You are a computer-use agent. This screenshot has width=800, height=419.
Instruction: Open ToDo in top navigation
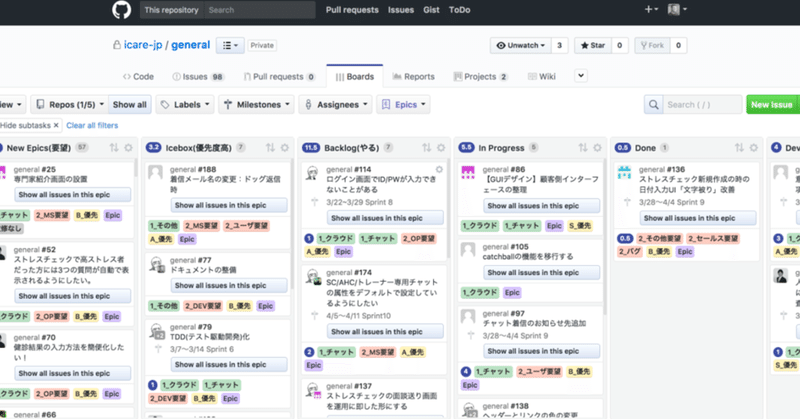coord(459,10)
